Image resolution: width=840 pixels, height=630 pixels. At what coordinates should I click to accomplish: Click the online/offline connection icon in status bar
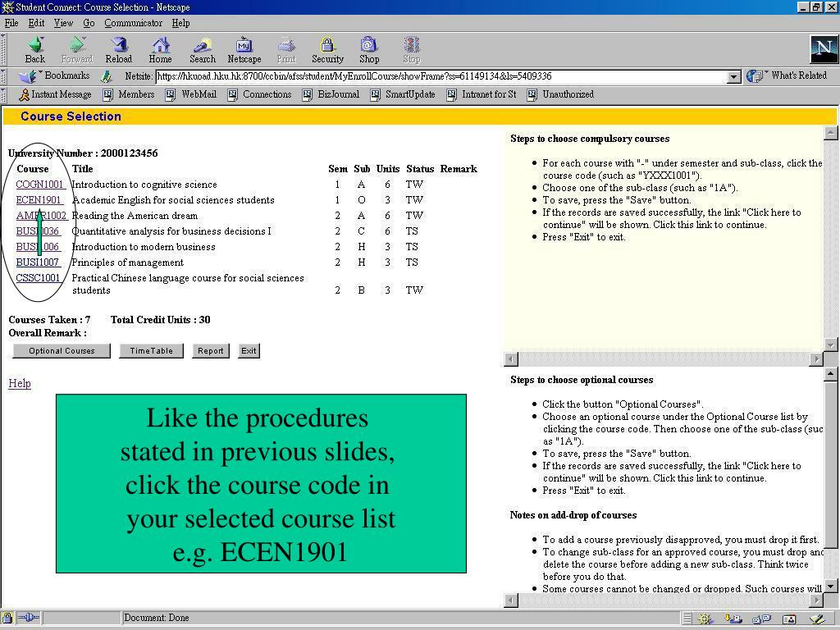[x=29, y=618]
